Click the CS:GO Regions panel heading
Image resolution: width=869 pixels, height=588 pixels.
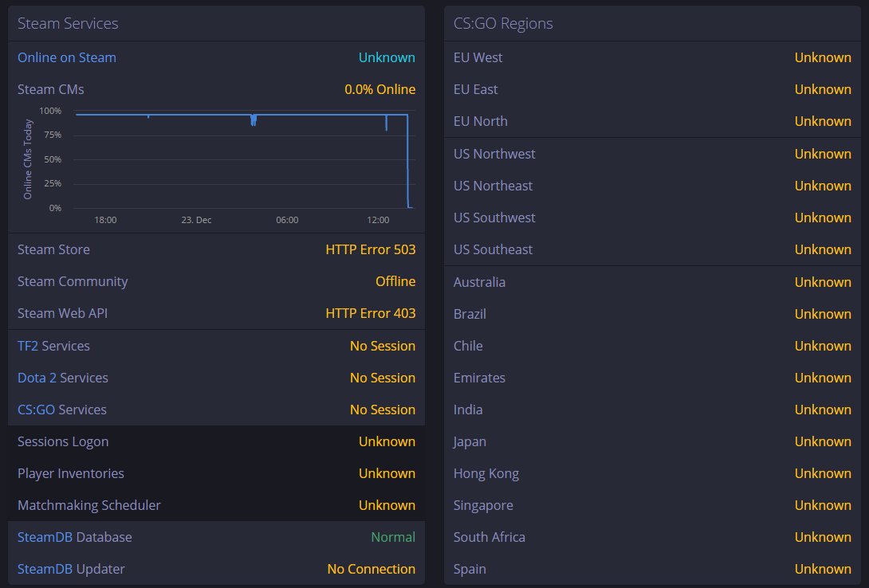click(503, 23)
